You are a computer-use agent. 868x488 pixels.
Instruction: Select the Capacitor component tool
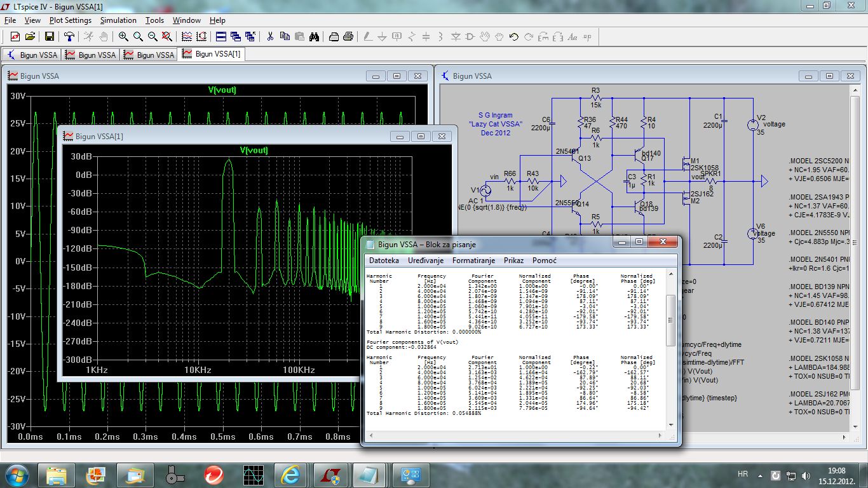426,36
